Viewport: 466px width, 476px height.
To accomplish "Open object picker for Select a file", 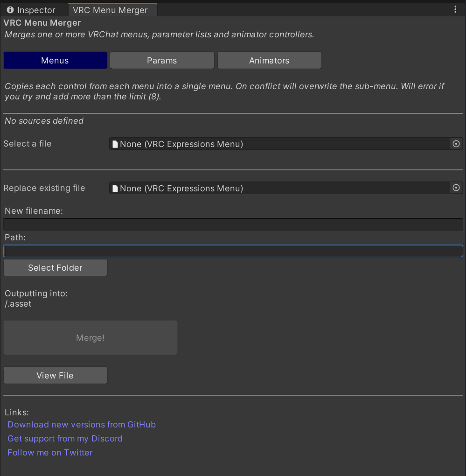I will coord(456,144).
